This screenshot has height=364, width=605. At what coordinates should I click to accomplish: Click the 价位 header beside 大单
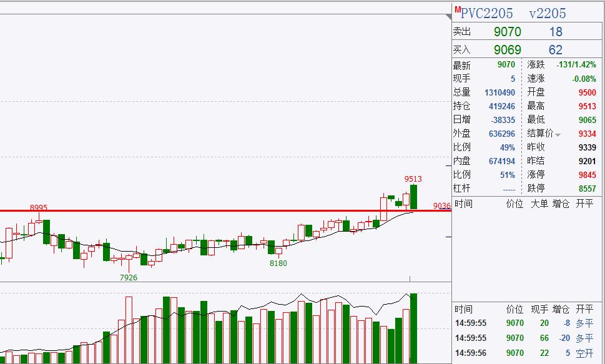[514, 204]
